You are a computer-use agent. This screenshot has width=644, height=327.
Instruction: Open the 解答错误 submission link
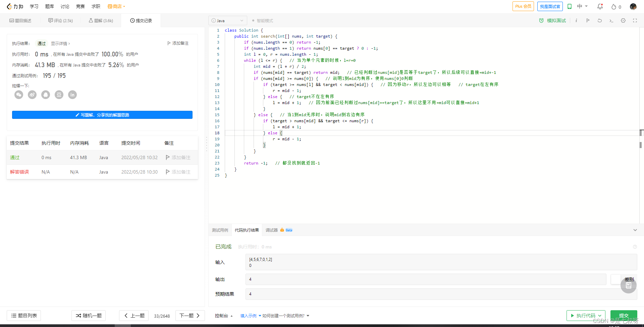[19, 172]
